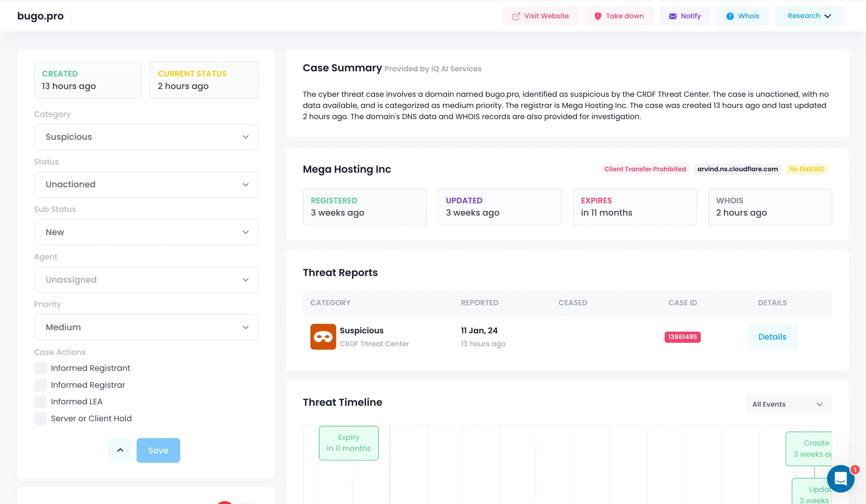866x504 pixels.
Task: Tick the Informed Registrar checkbox
Action: click(x=41, y=385)
